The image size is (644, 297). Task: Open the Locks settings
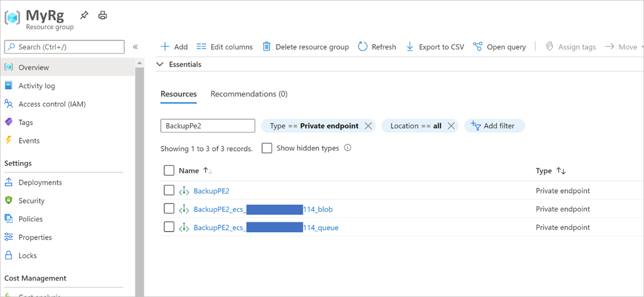pos(28,255)
